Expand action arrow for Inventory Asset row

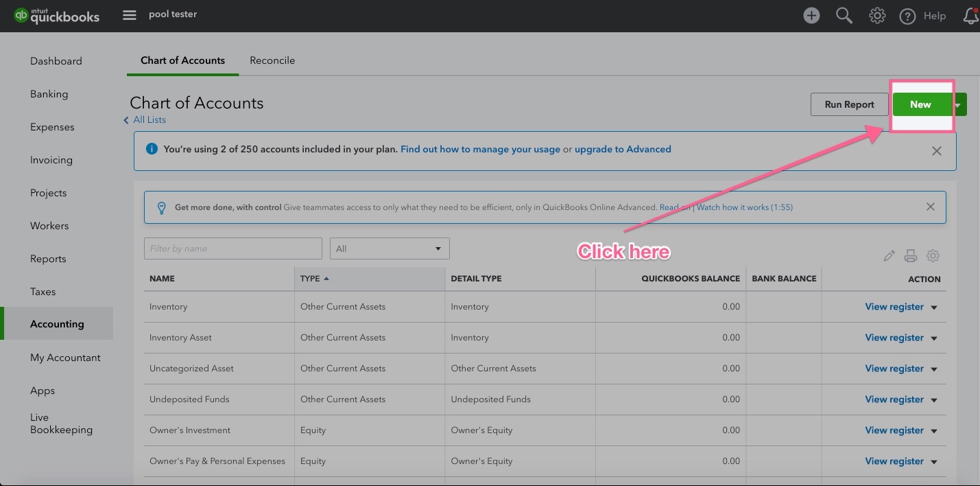[x=934, y=338]
